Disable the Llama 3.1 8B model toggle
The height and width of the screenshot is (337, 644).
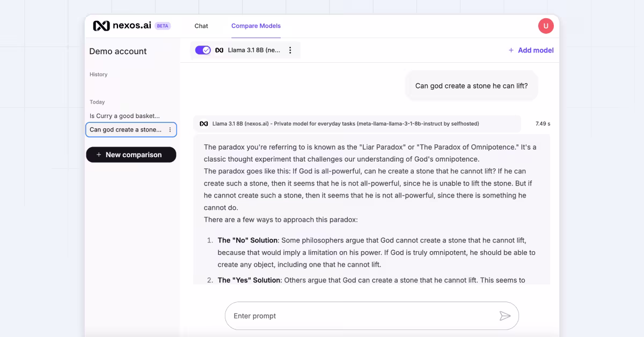(x=203, y=50)
